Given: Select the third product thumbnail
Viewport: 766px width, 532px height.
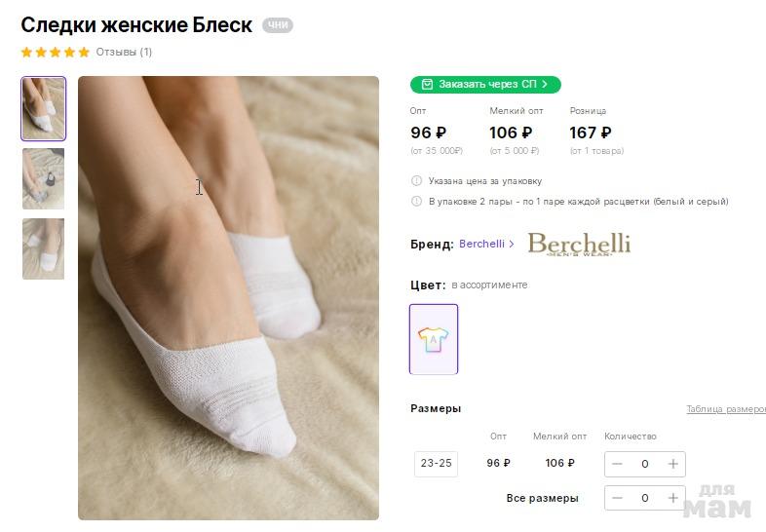Looking at the screenshot, I should point(44,248).
